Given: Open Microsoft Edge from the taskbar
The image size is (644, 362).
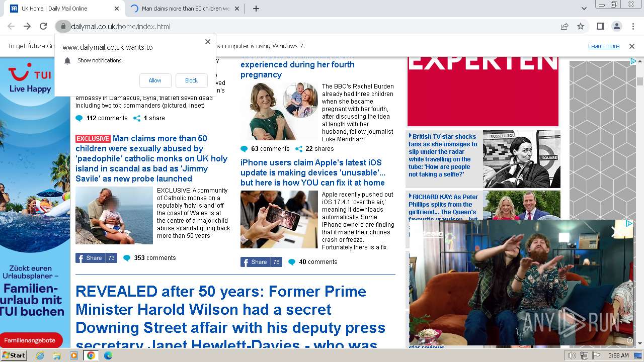Looking at the screenshot, I should click(108, 355).
